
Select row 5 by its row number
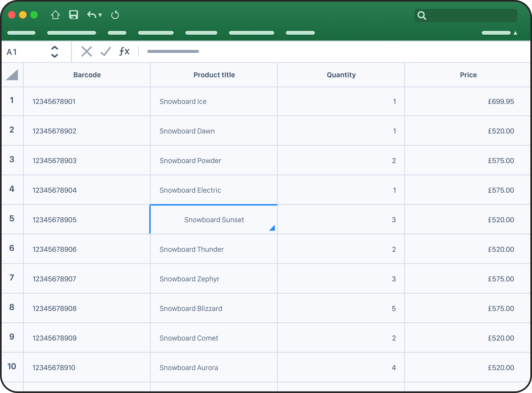(x=12, y=219)
